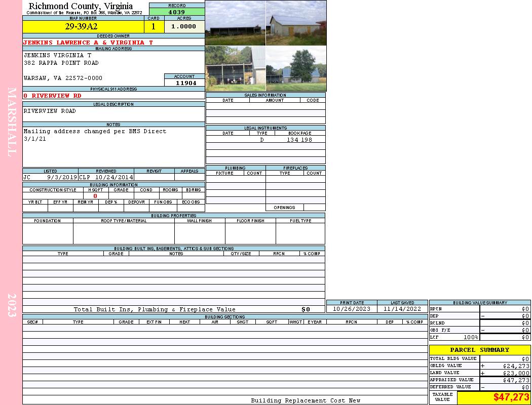Viewport: 532px width, 405px height.
Task: Select map number 29-39A2
Action: tap(81, 26)
